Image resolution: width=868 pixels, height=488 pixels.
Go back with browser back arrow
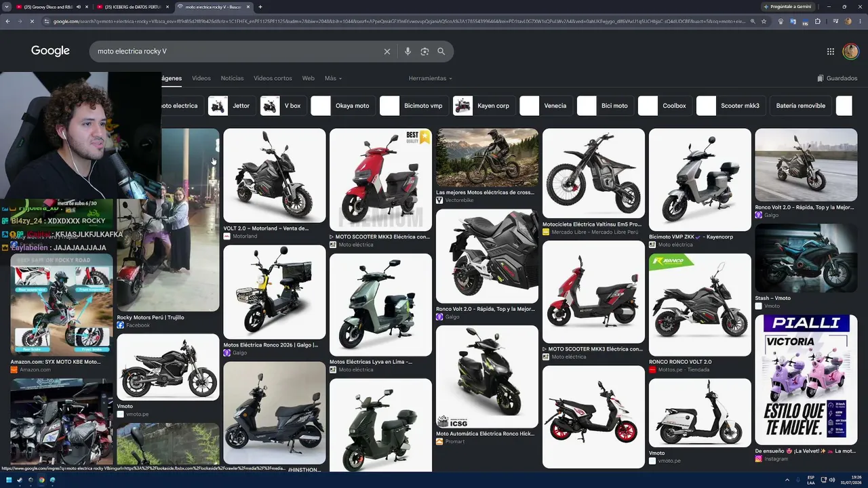7,22
